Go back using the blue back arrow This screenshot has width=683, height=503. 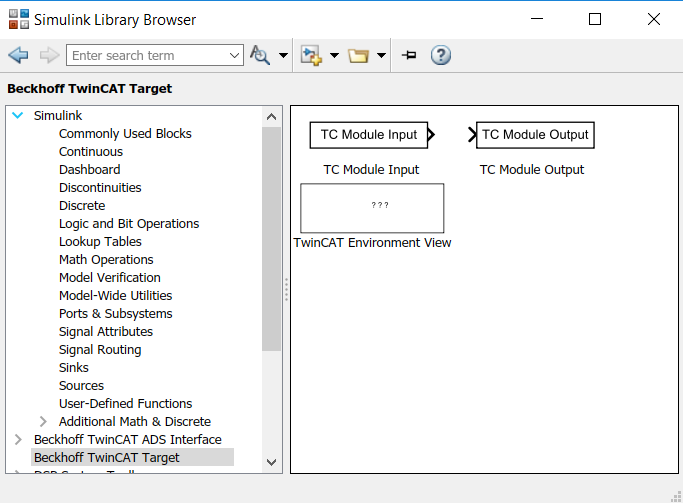coord(18,55)
